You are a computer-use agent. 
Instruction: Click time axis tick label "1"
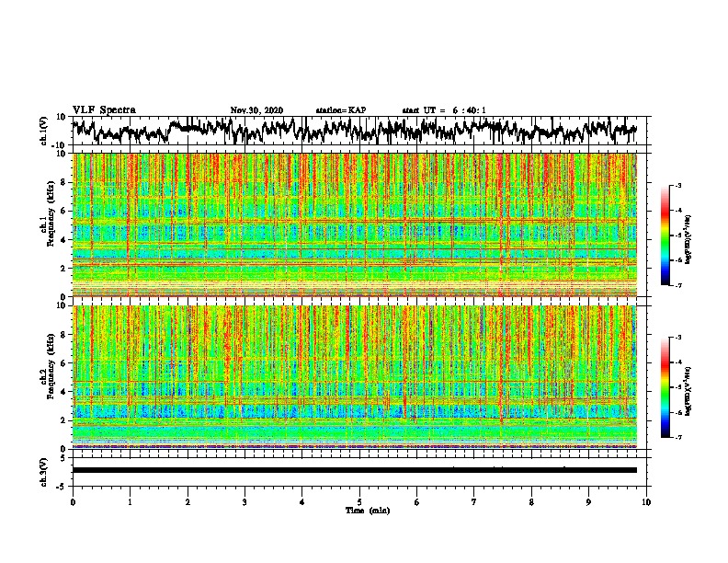(x=130, y=502)
